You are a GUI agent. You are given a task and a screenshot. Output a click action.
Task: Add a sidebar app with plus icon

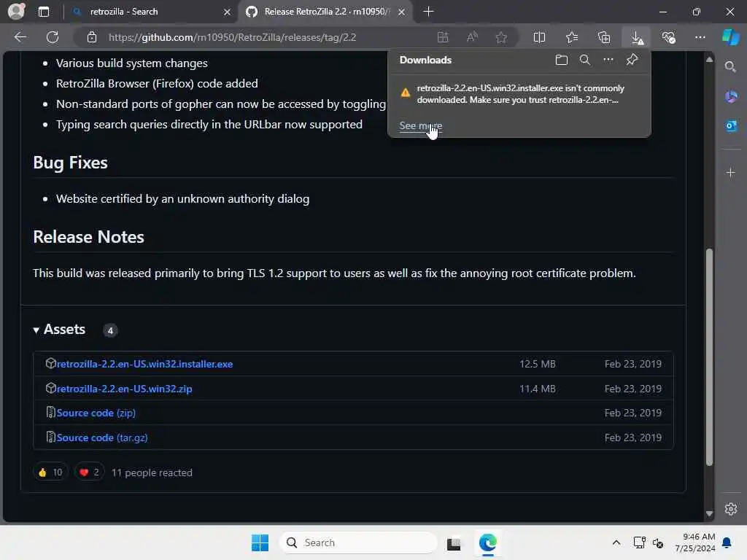[x=731, y=172]
